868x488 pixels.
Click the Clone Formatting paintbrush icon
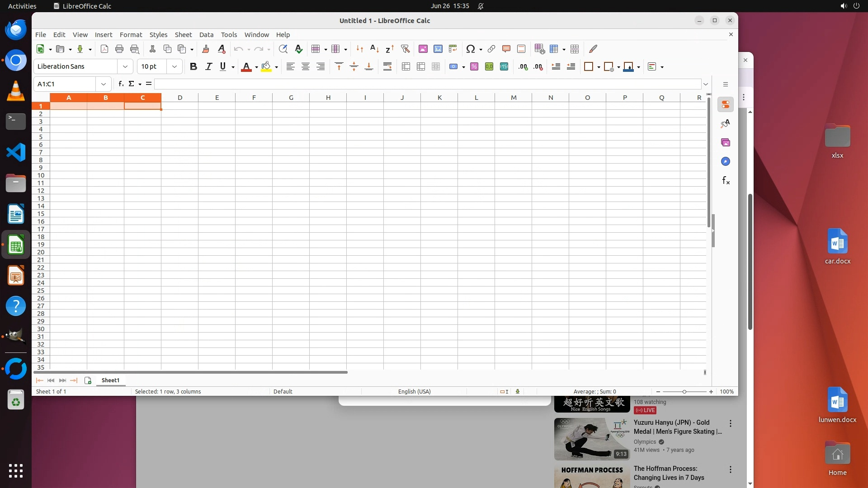pos(206,49)
